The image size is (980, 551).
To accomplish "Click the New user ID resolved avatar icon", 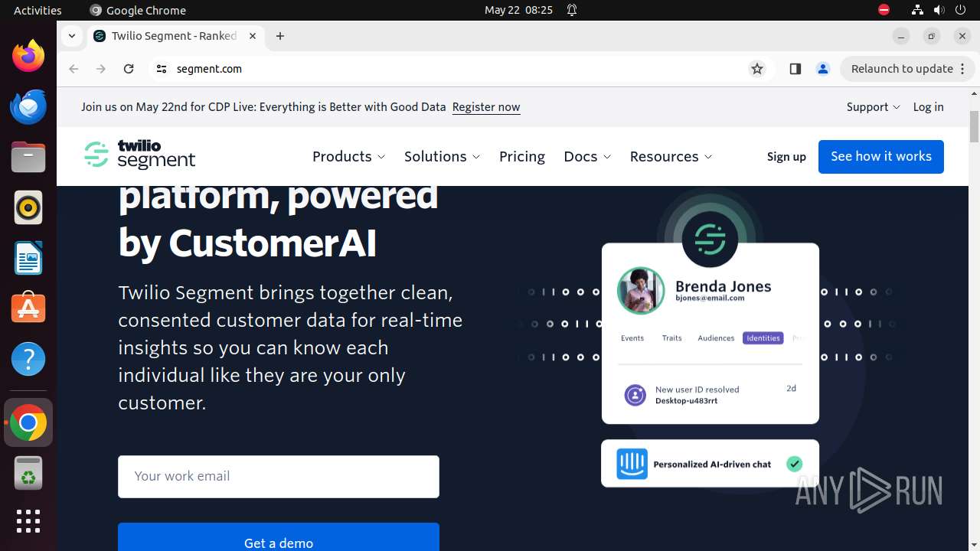I will [635, 395].
